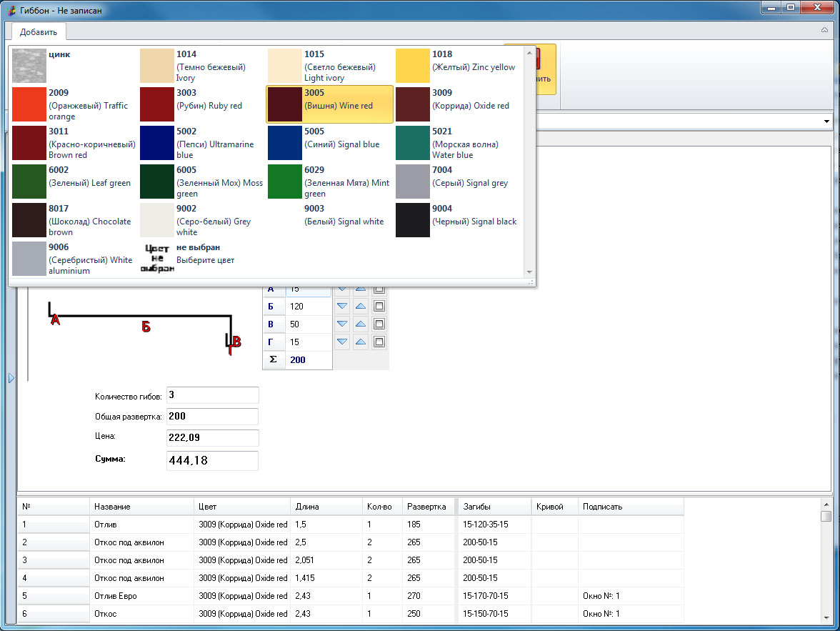840x631 pixels.
Task: Click the length cell 1,415
Action: coord(326,578)
